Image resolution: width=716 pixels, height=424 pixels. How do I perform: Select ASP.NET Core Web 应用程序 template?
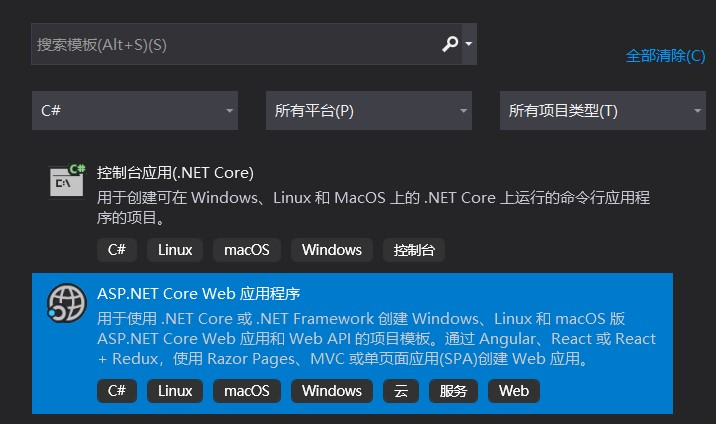[x=199, y=294]
